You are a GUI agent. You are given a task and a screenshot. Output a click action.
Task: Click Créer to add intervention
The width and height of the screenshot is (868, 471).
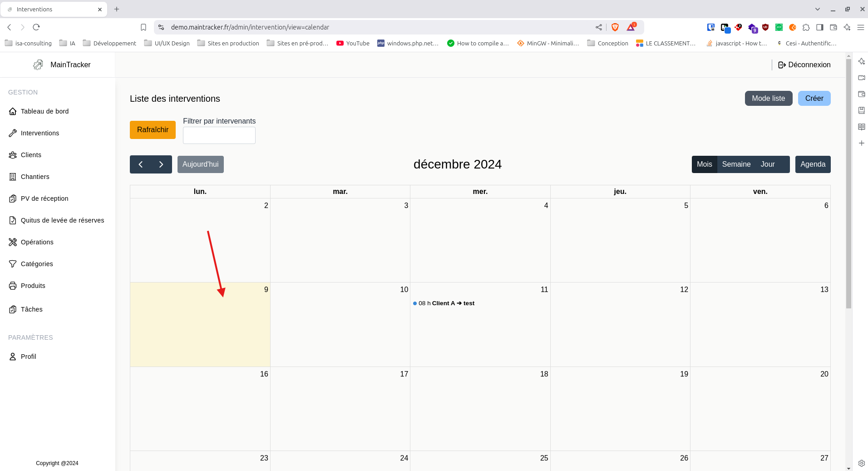point(814,99)
